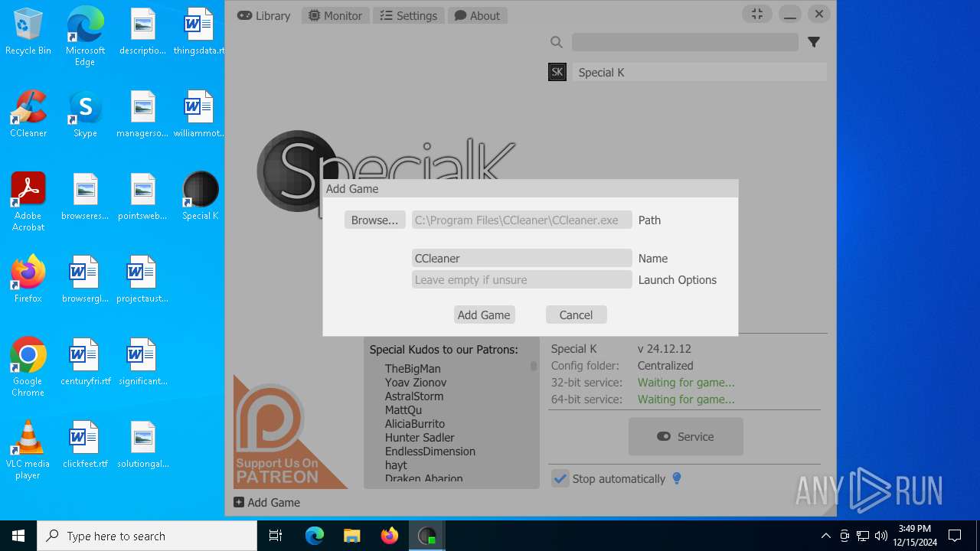Image resolution: width=980 pixels, height=551 pixels.
Task: Open Skype desktop shortcut
Action: pos(85,115)
